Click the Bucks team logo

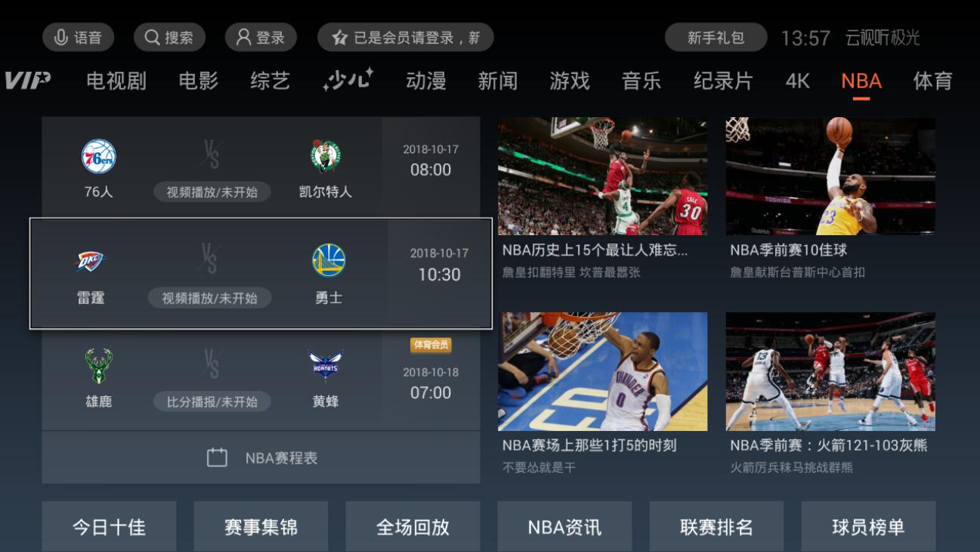(99, 367)
